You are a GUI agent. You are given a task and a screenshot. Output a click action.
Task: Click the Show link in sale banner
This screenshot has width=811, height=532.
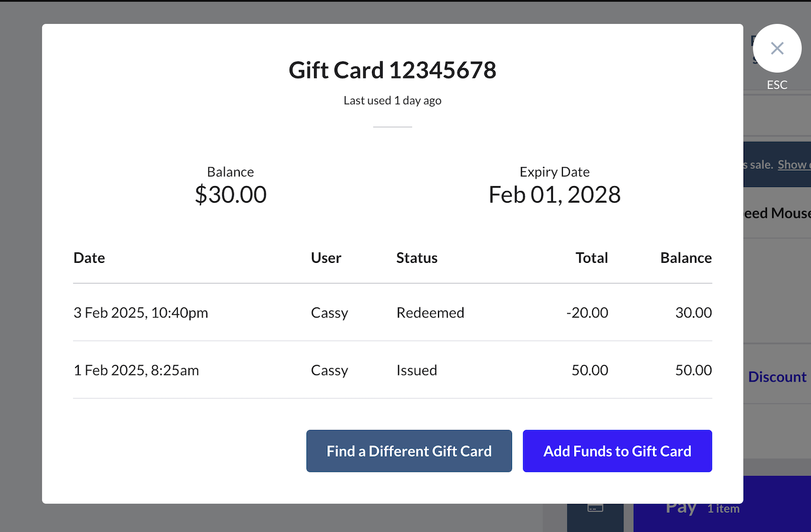click(x=793, y=165)
